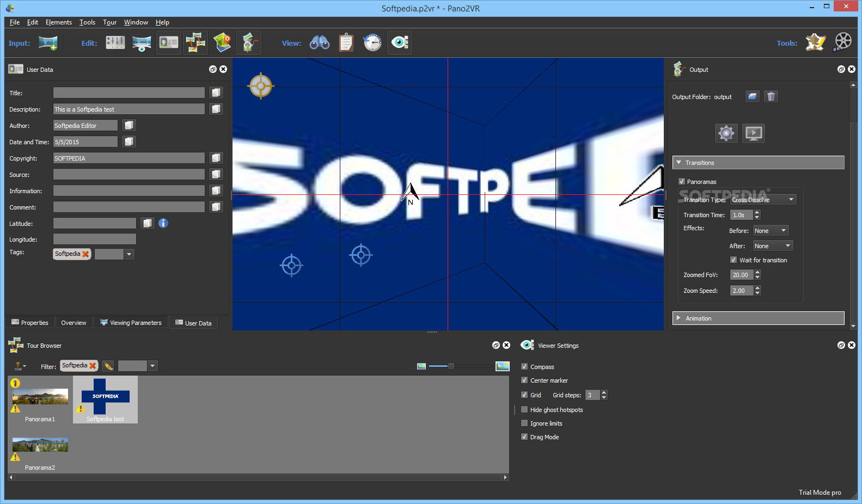Screen dimensions: 862x504
Task: Switch to Viewing Parameters tab
Action: 131,323
